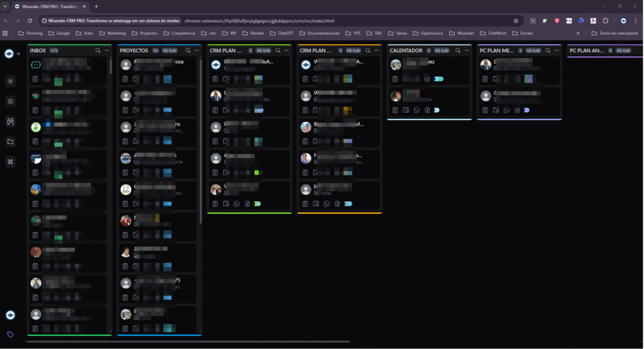
Task: Toggle the light/dark theme sun icon
Action: click(x=10, y=81)
